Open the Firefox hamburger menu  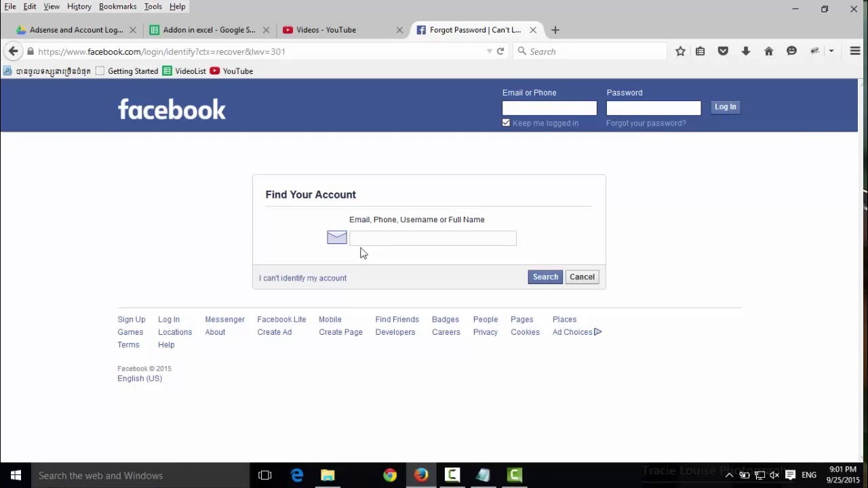tap(855, 52)
